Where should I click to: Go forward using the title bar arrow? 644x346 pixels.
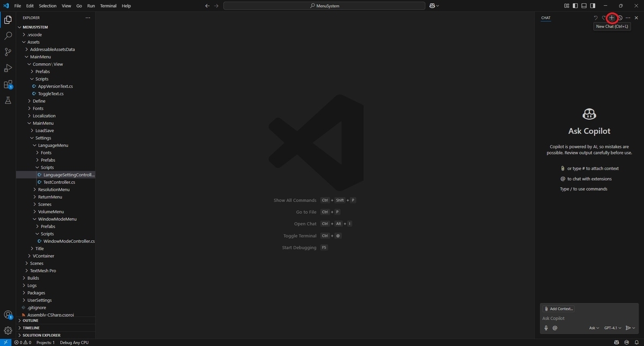(x=216, y=6)
